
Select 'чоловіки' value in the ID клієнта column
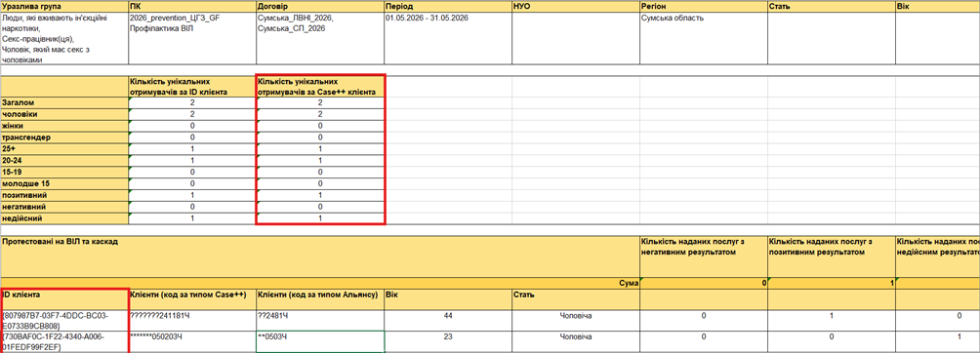(x=192, y=114)
